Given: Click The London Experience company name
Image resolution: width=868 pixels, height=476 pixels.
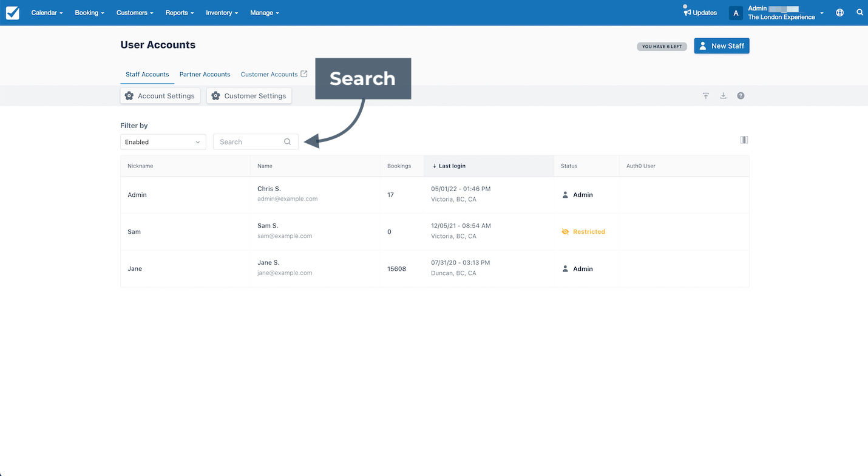Looking at the screenshot, I should click(x=781, y=17).
